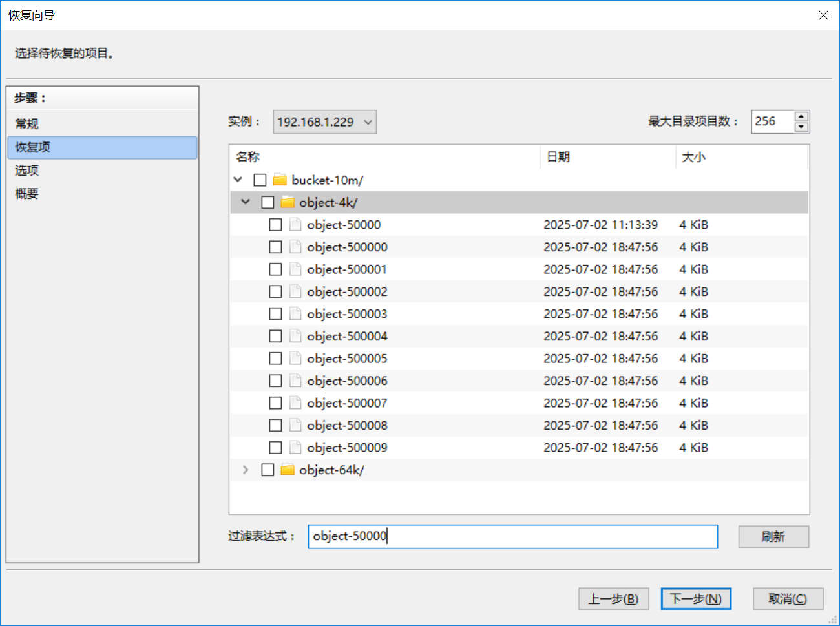Switch to the 概要 step
This screenshot has height=626, width=840.
[27, 194]
